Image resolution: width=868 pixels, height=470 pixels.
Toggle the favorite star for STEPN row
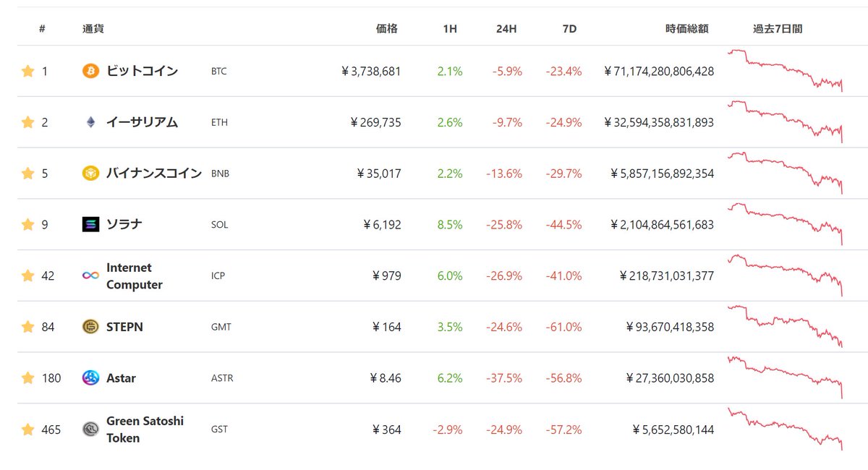coord(27,327)
